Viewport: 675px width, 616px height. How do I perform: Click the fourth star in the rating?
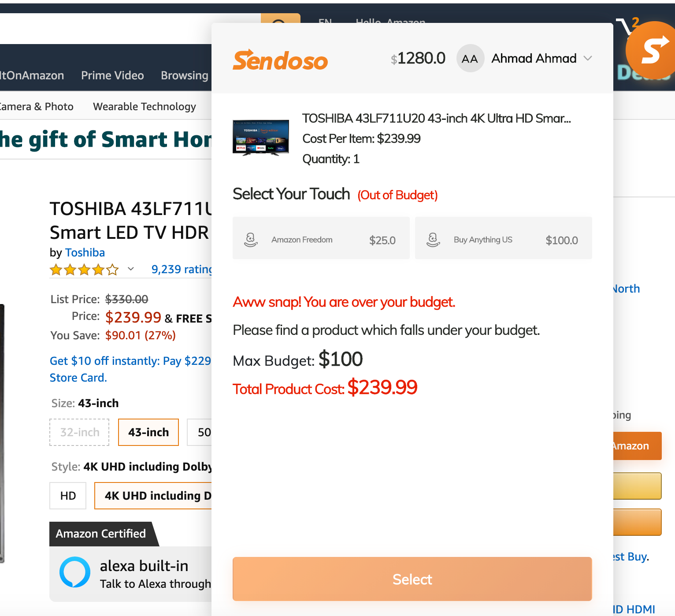(x=99, y=269)
